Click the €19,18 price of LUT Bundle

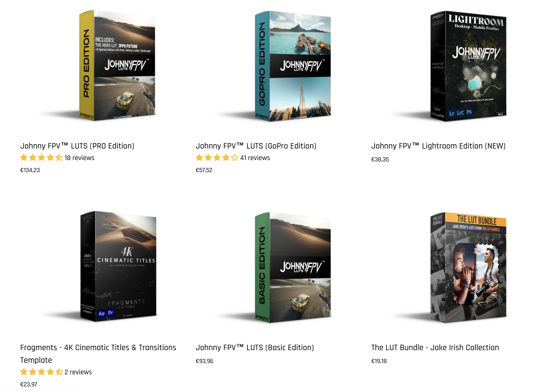(379, 361)
